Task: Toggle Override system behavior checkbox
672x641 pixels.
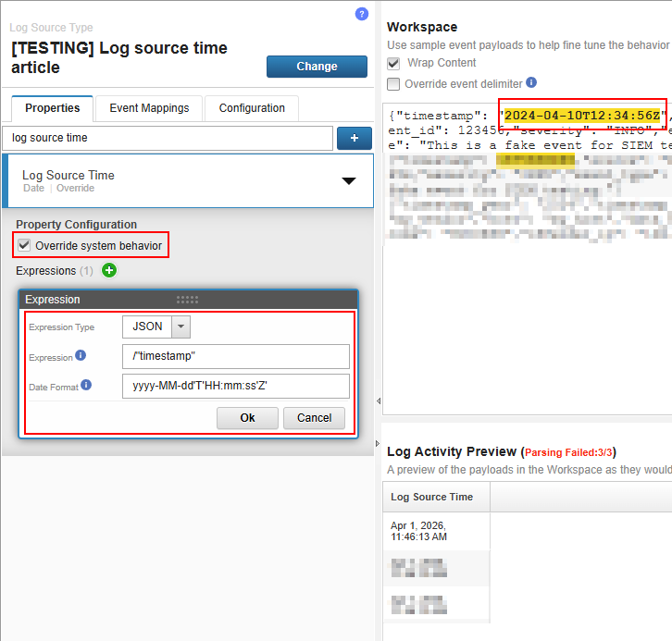Action: click(24, 246)
